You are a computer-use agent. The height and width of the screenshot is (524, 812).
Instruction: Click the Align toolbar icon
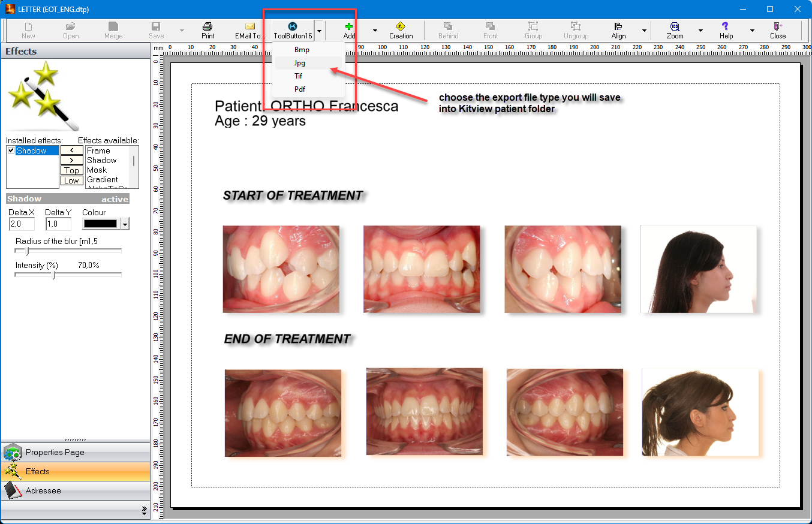[618, 26]
